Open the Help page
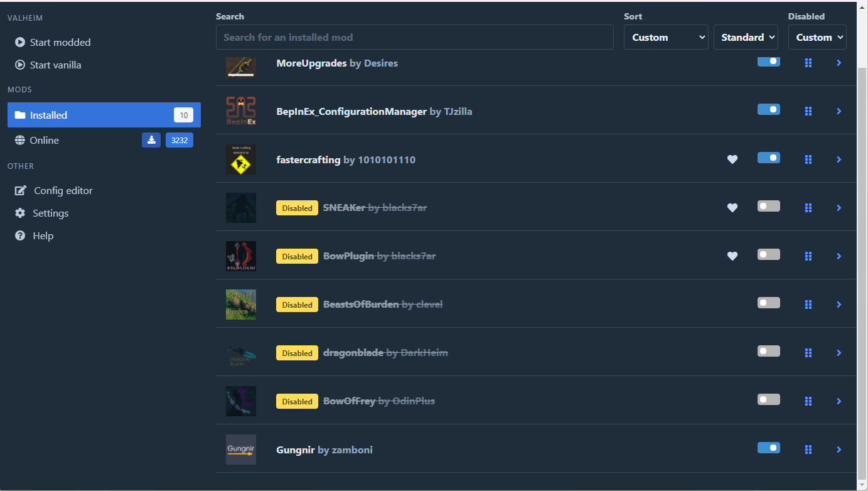The image size is (868, 491). [104, 235]
